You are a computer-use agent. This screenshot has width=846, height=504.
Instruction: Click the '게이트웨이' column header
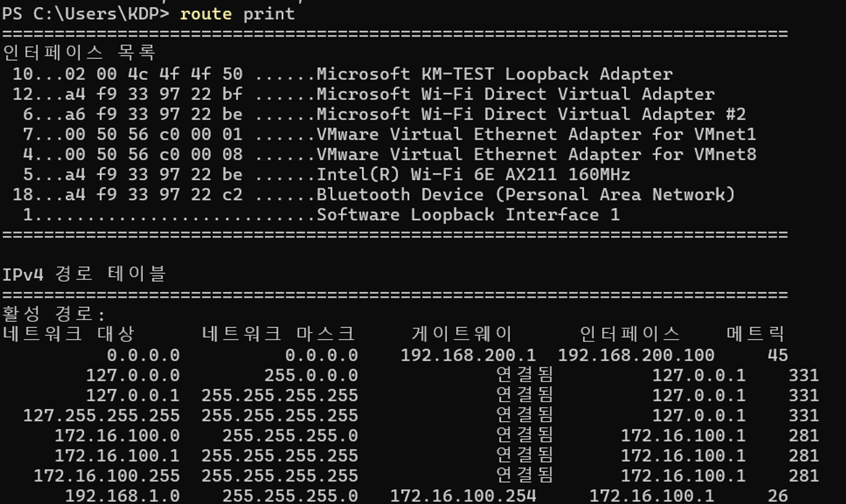tap(462, 334)
